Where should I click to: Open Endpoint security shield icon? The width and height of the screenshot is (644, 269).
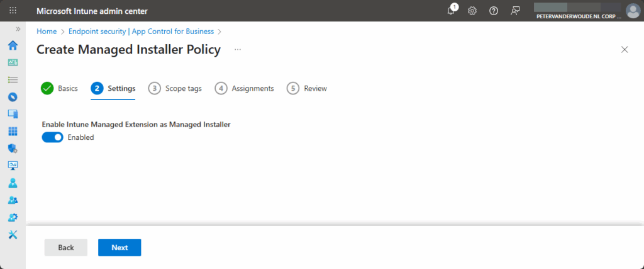[13, 149]
